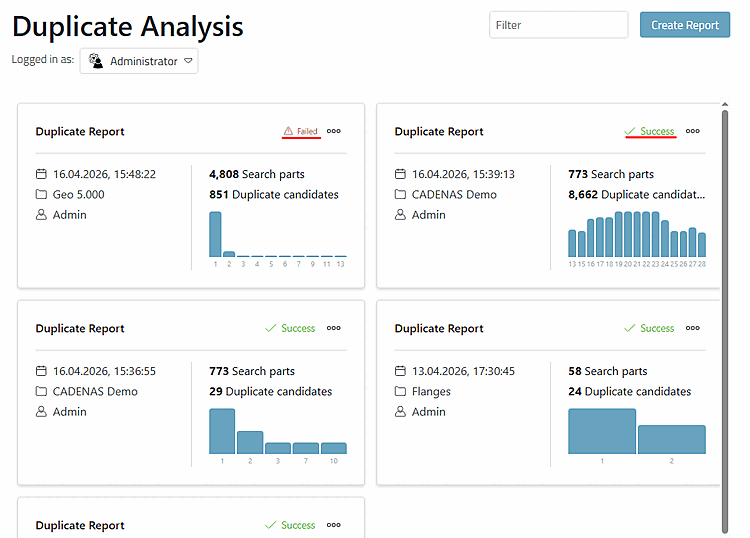
Task: Open the Geo 5.000 Duplicate Report title
Action: point(80,132)
